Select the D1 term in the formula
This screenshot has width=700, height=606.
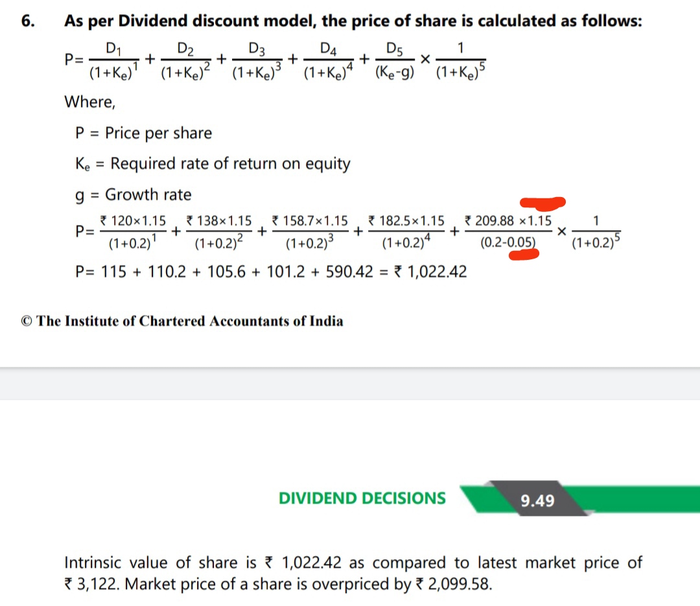[x=114, y=49]
